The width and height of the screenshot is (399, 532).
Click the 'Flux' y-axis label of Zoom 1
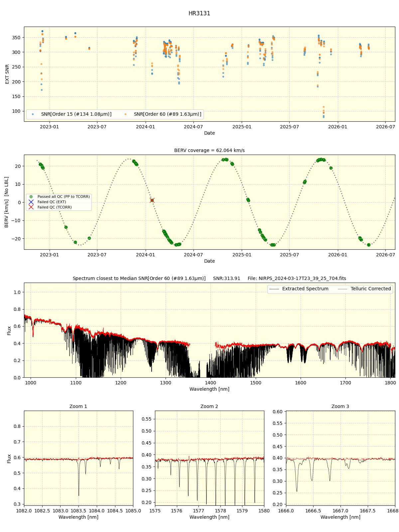click(x=9, y=459)
